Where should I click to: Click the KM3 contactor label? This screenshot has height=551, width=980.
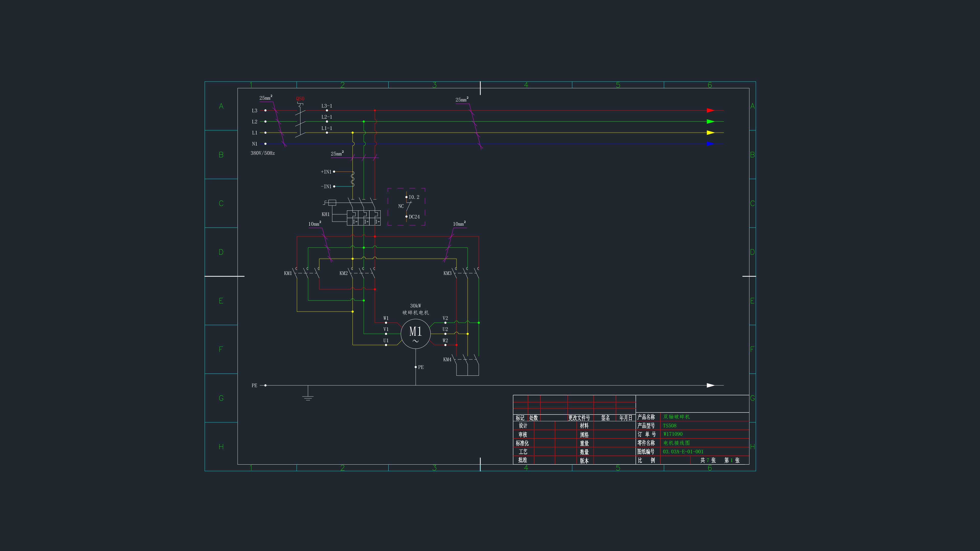click(447, 273)
